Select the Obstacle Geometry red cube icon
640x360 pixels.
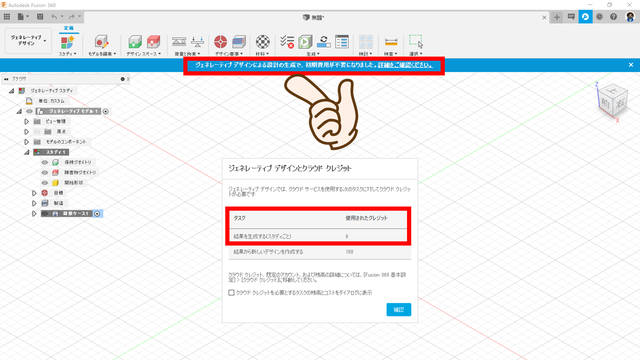click(153, 42)
